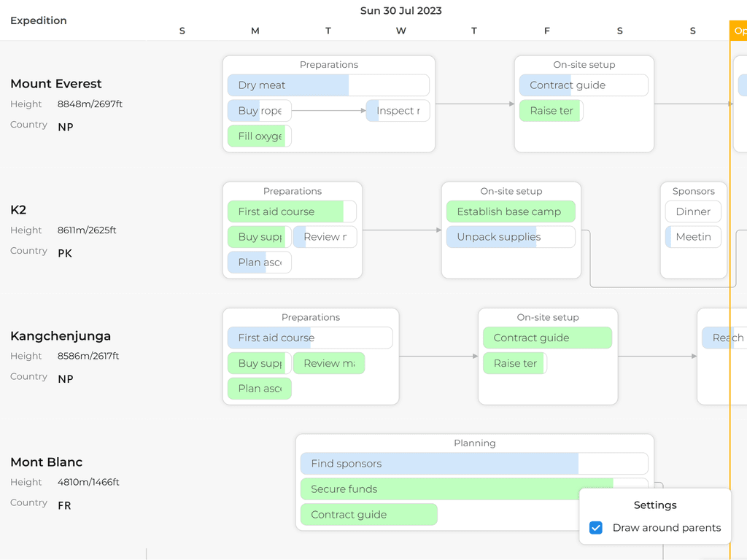Click the Secure funds task
Screen dimensions: 747x560
tap(438, 489)
